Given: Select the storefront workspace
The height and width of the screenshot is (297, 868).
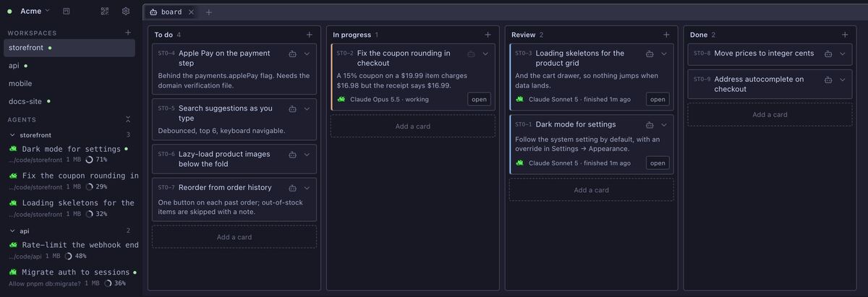Looking at the screenshot, I should coord(69,48).
